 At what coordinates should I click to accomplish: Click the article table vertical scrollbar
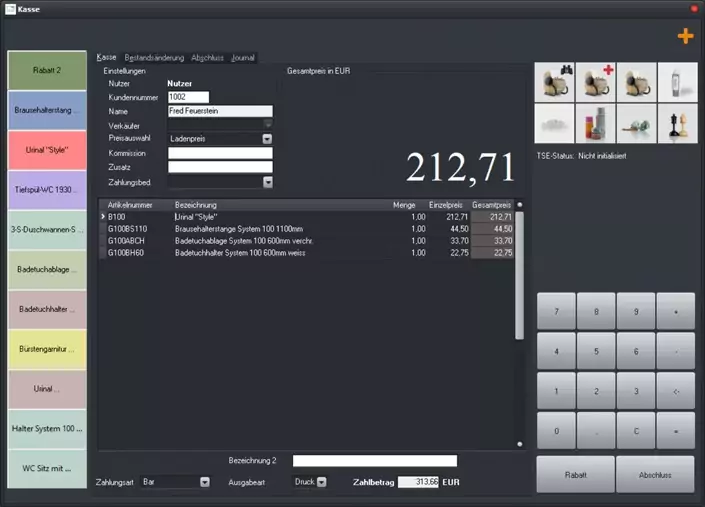coord(520,275)
